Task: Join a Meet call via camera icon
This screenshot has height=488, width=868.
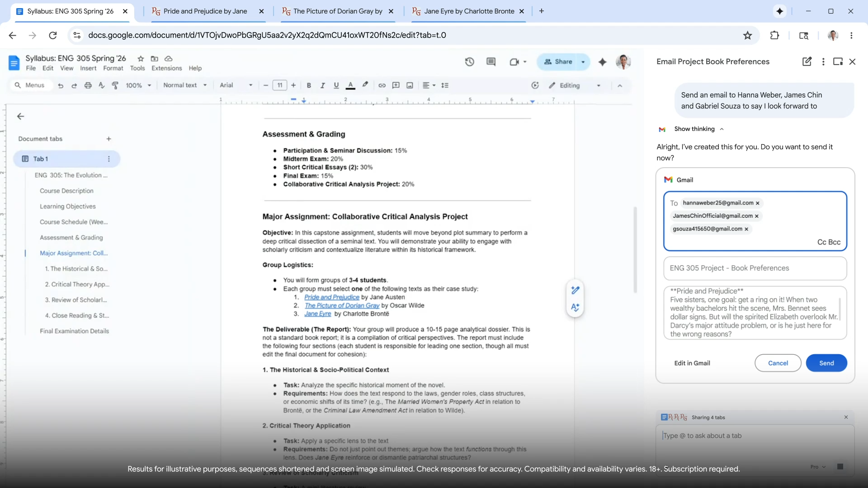Action: pos(515,62)
